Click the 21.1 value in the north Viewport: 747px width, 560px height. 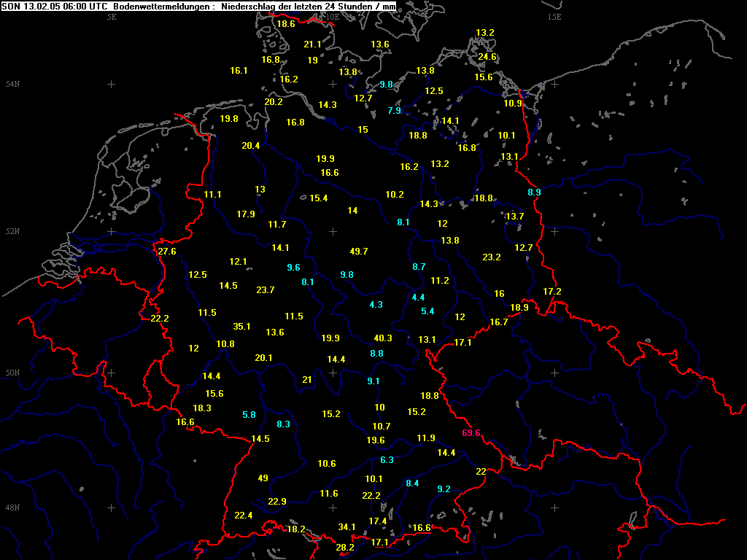coord(312,44)
